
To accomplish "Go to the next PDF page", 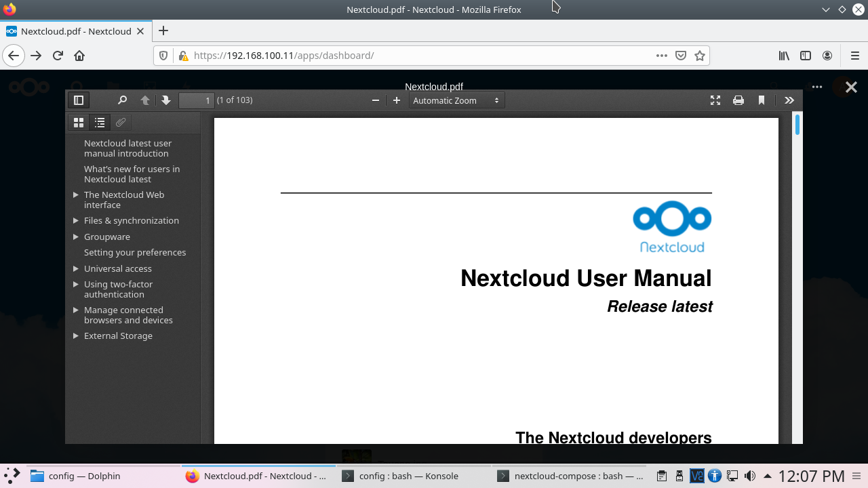I will click(166, 100).
